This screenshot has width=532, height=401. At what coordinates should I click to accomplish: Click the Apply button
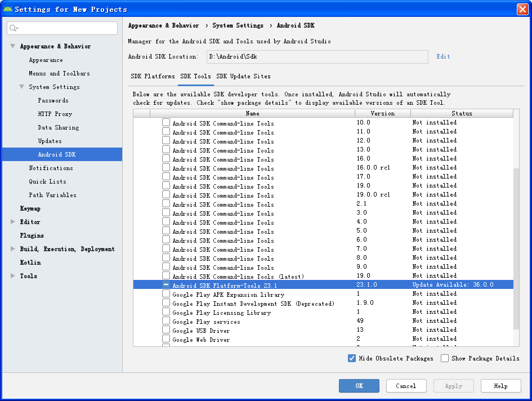[x=454, y=386]
